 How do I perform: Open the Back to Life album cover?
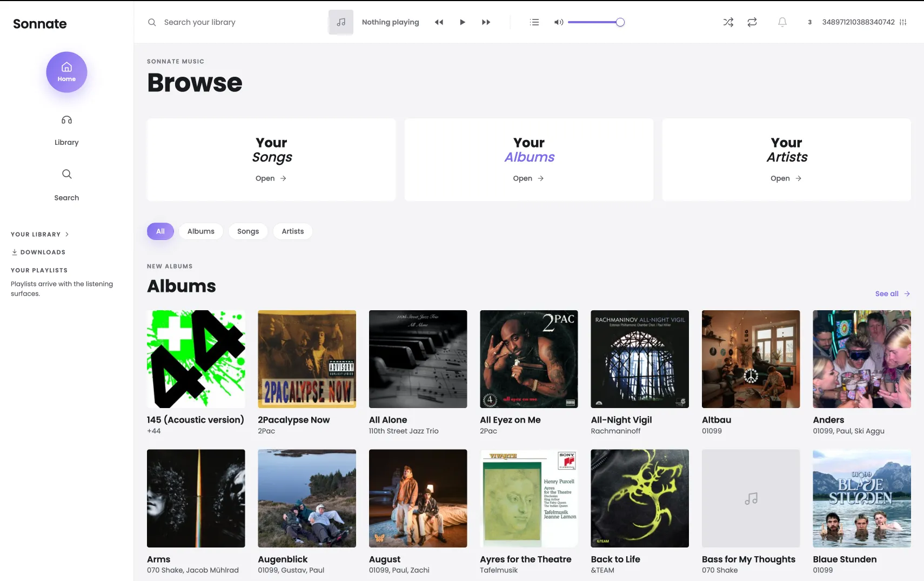coord(640,498)
